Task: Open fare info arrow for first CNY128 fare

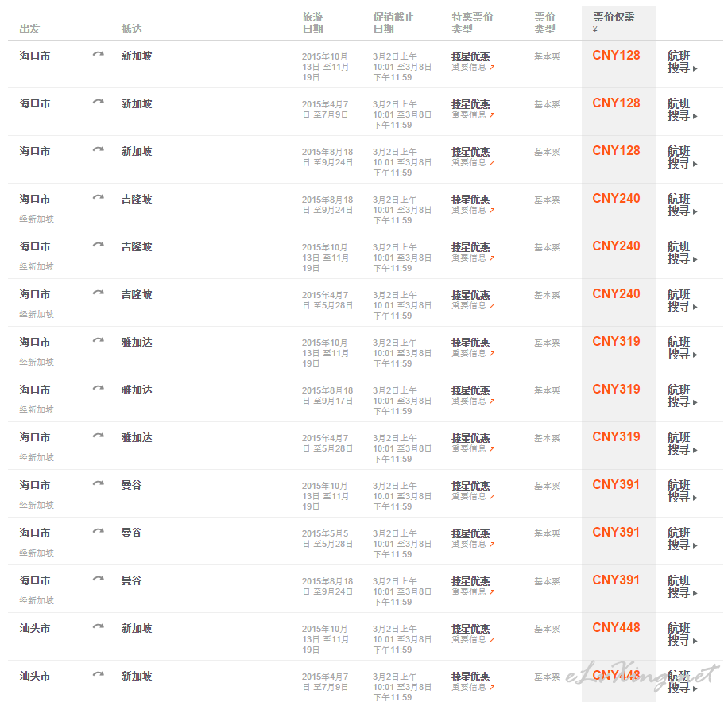Action: coord(492,68)
